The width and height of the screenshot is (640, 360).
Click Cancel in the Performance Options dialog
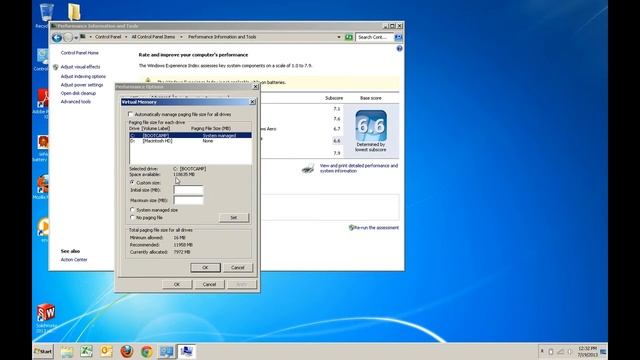[x=209, y=284]
